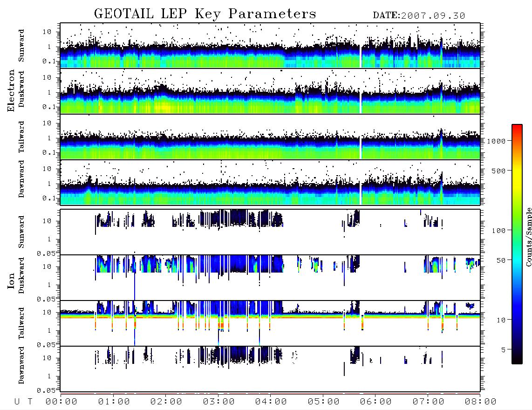Click the "U T" time axis label
532x410 pixels.
[x=23, y=402]
